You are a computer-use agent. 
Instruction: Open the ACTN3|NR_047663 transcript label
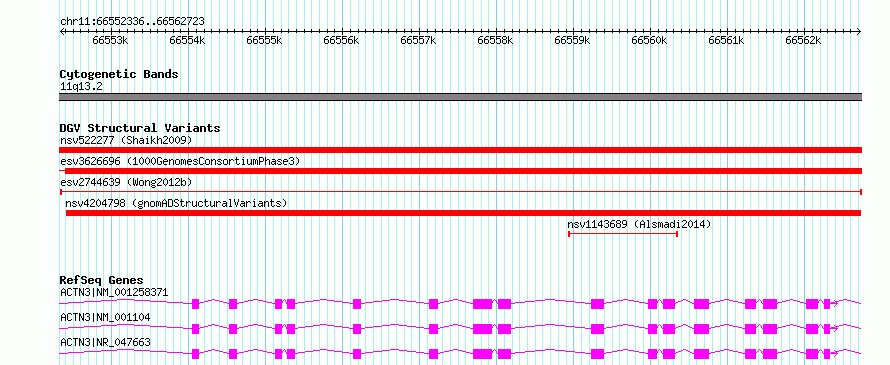105,342
